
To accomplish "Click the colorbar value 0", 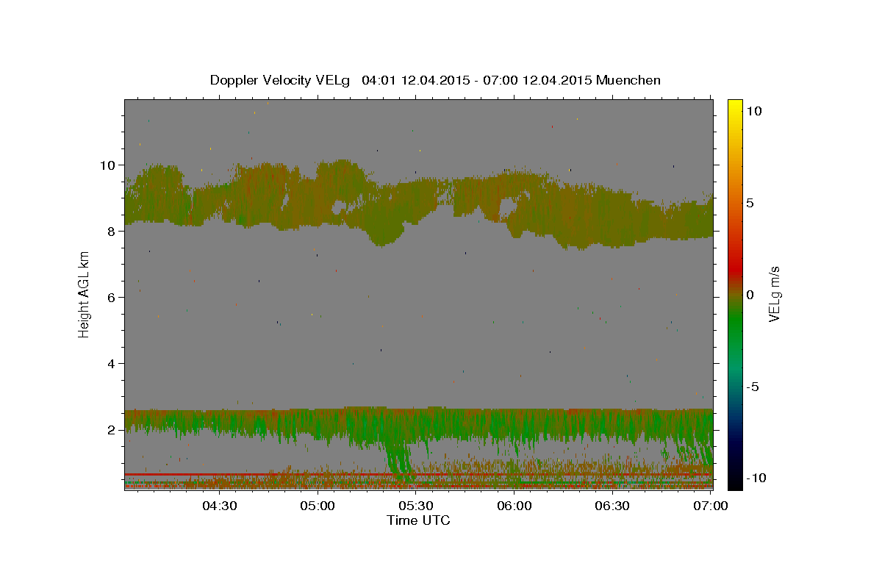I will (750, 295).
